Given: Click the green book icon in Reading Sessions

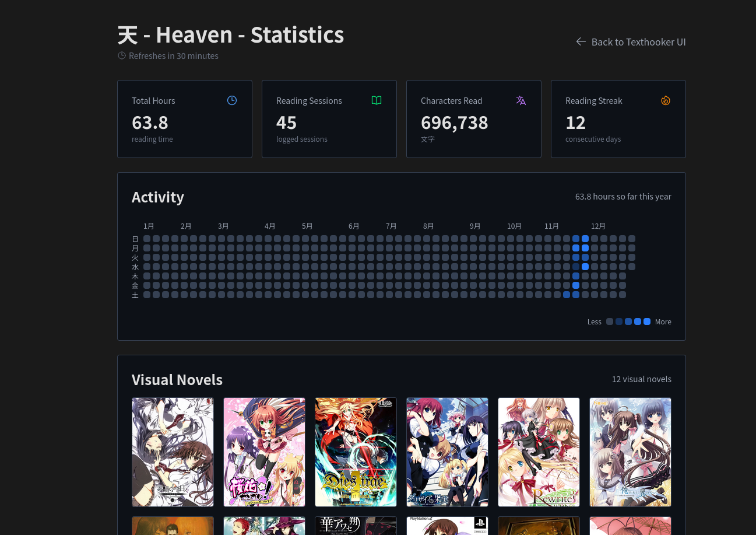Looking at the screenshot, I should (377, 100).
